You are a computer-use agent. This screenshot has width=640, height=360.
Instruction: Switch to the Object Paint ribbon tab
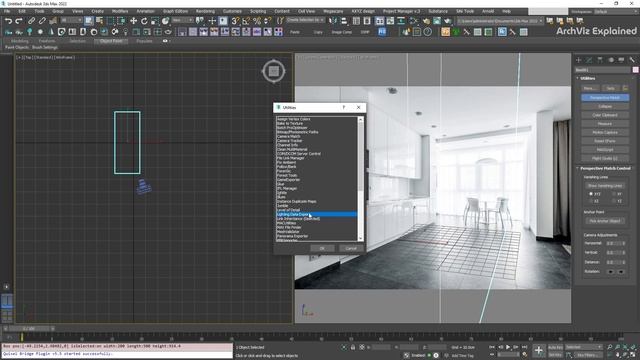[x=111, y=41]
